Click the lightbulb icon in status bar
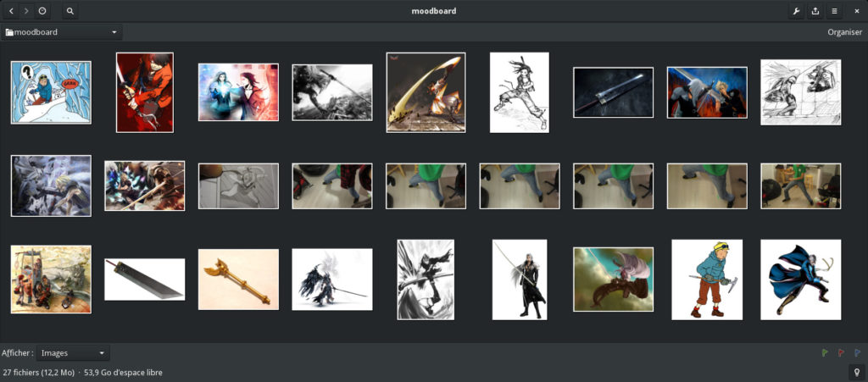The image size is (868, 382). 856,373
